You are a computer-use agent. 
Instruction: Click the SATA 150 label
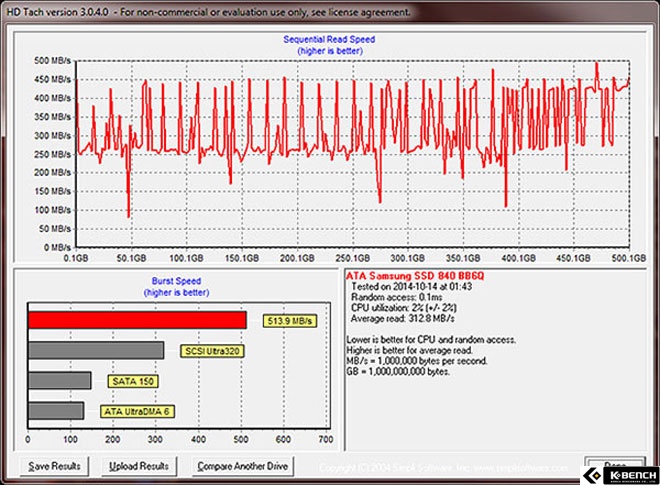pyautogui.click(x=133, y=381)
